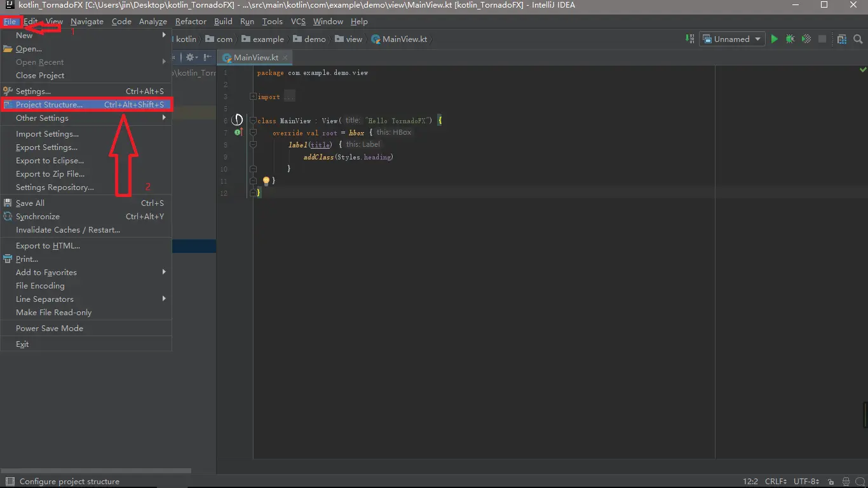Click the MainView.kt breadcrumb item
This screenshot has width=868, height=488.
(400, 39)
